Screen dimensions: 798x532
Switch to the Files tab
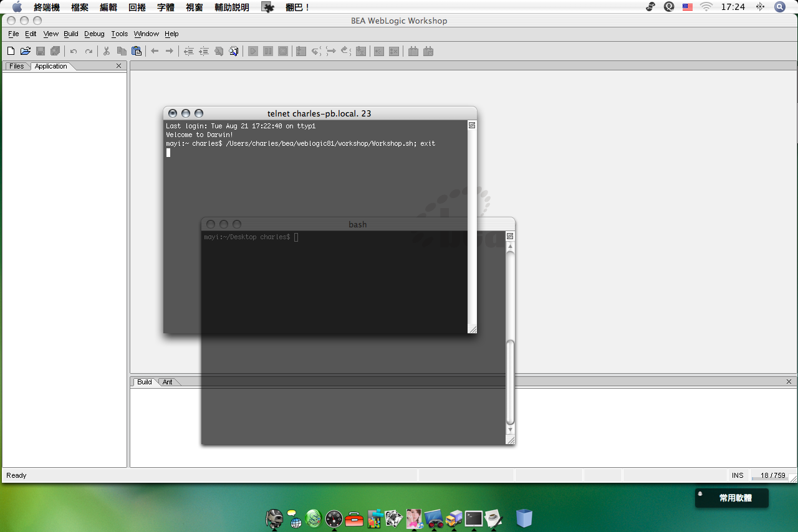tap(17, 66)
